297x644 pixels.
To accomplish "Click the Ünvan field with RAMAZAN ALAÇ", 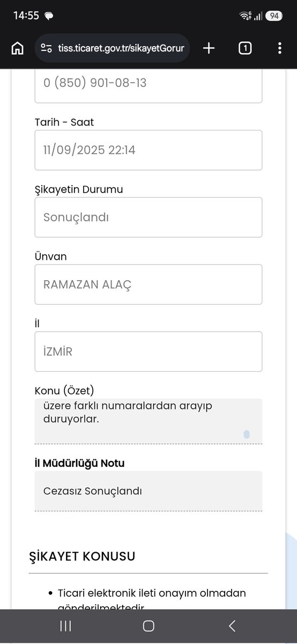I will click(x=148, y=284).
